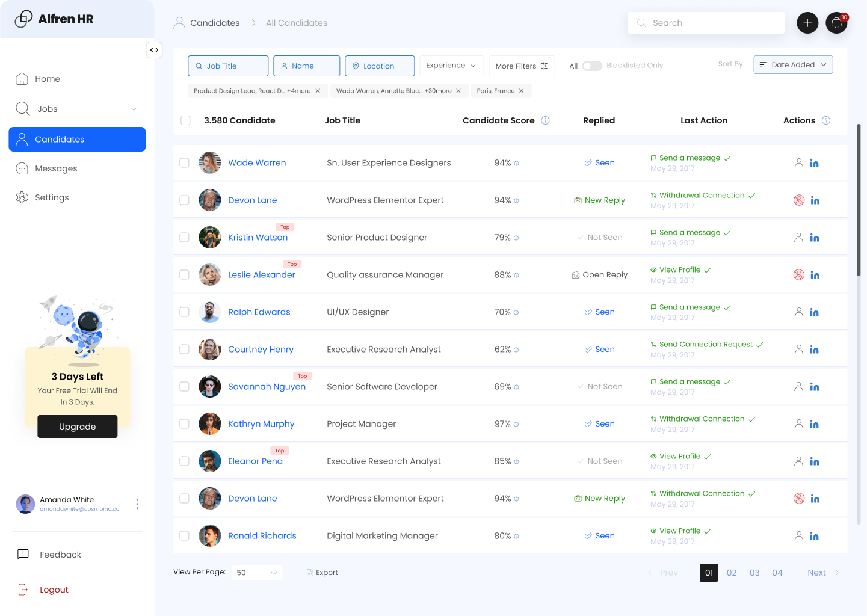Click the Open Reply status for Leslie Alexander
This screenshot has height=616, width=867.
point(599,275)
